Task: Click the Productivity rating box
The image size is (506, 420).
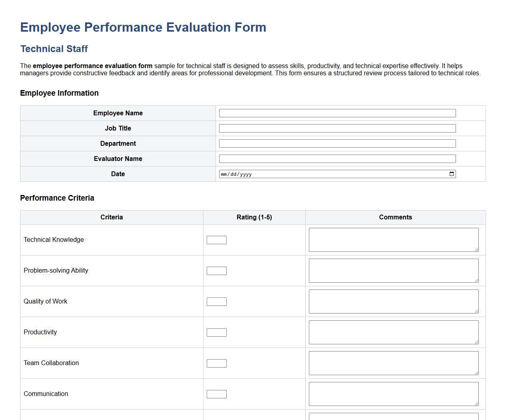Action: click(216, 332)
